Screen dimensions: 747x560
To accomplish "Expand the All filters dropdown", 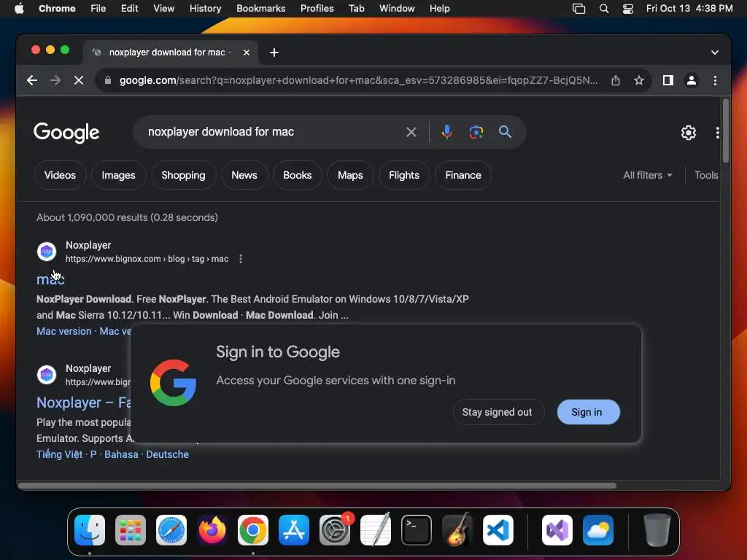I will point(648,175).
